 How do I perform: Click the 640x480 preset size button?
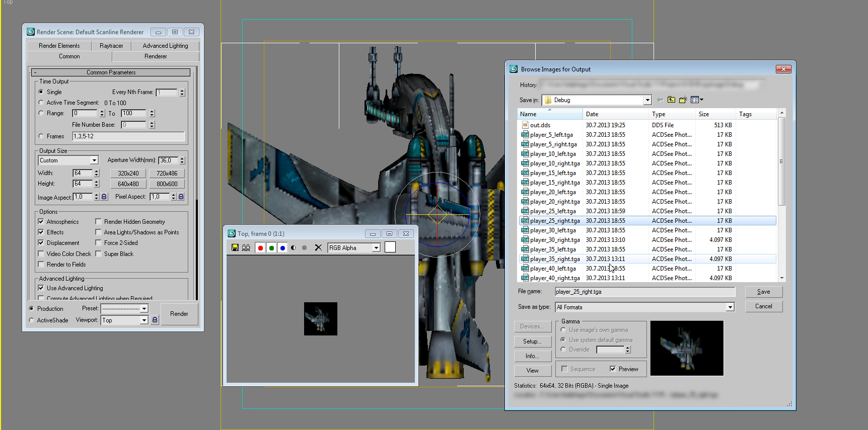click(x=128, y=184)
